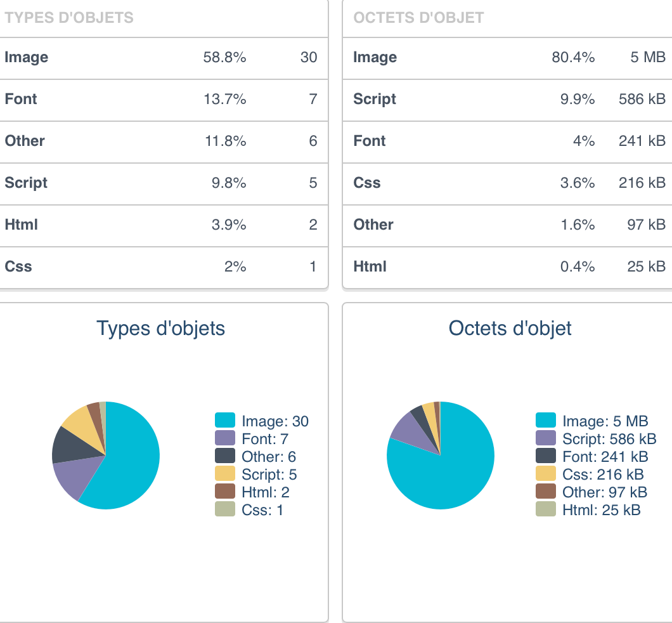Select the Image row in Types d'objets table
Image resolution: width=672 pixels, height=623 pixels.
point(164,58)
